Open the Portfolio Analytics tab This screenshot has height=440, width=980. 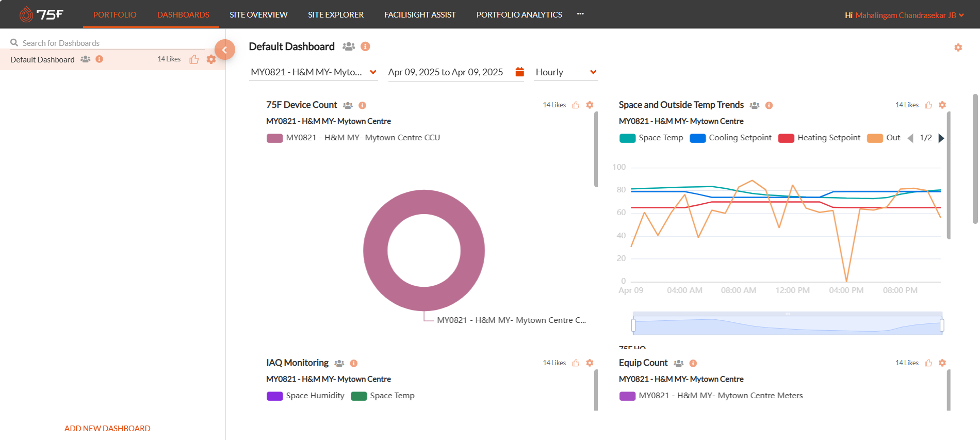coord(519,14)
